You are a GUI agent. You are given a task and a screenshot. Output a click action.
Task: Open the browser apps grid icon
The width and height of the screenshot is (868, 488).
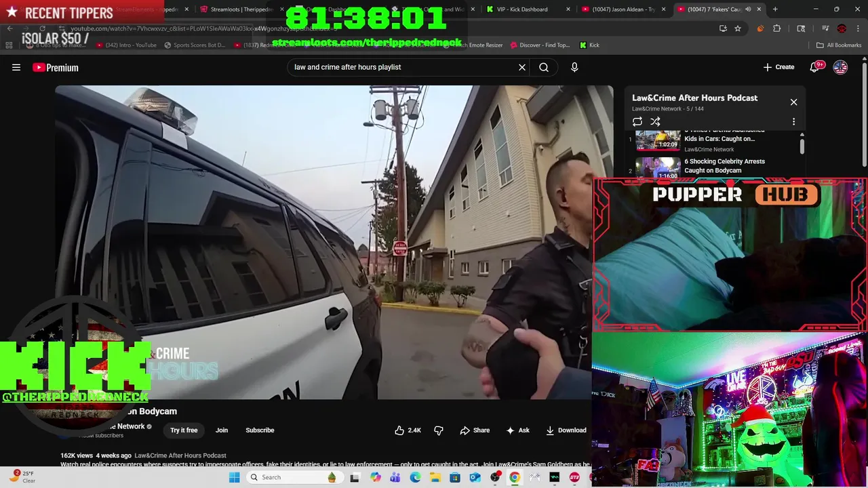(9, 45)
